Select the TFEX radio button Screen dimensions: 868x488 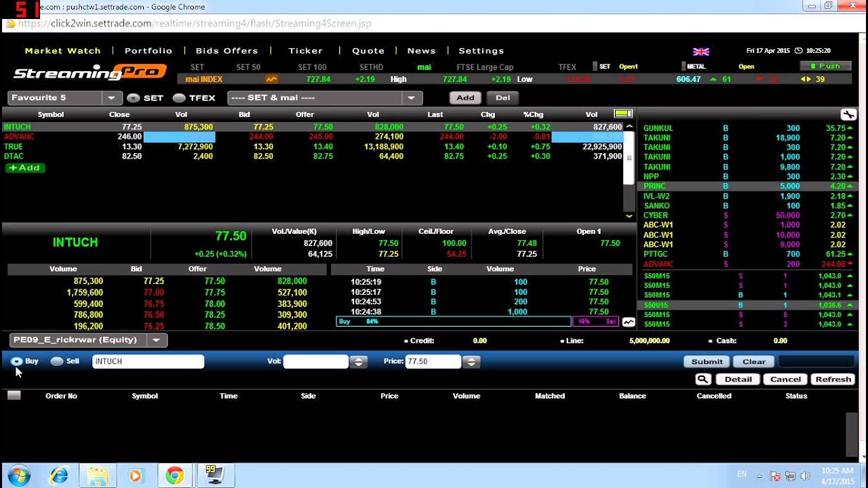coord(179,98)
